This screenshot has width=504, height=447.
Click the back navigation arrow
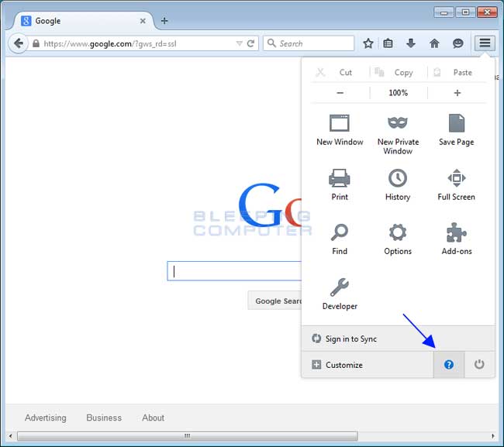[x=19, y=43]
